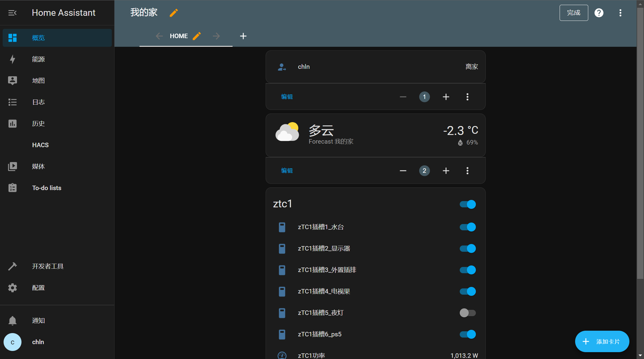The height and width of the screenshot is (359, 644).
Task: Move weather card down with plus
Action: tap(446, 171)
